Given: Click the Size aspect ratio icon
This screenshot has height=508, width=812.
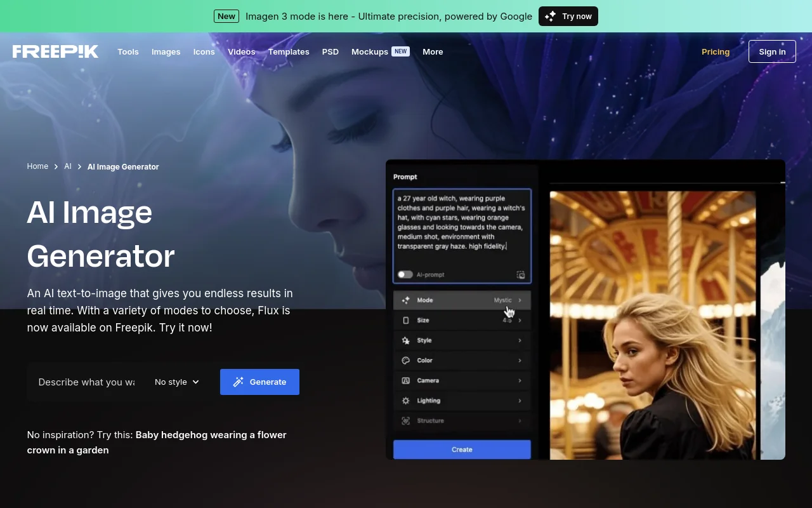Looking at the screenshot, I should [406, 321].
